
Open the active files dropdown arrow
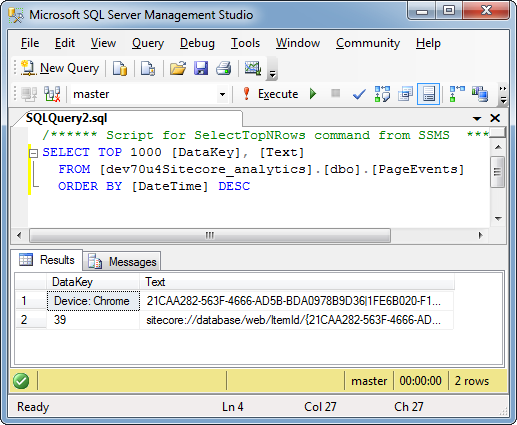coord(477,118)
